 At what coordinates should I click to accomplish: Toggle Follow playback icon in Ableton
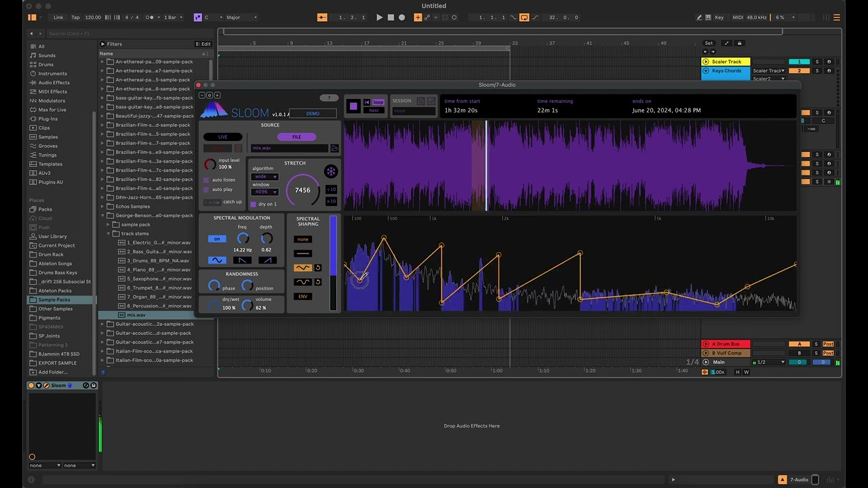pos(322,18)
